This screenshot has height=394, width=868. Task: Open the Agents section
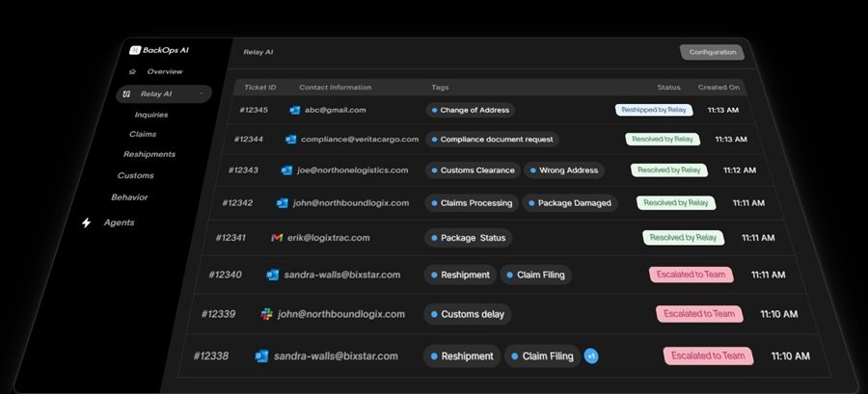(119, 223)
